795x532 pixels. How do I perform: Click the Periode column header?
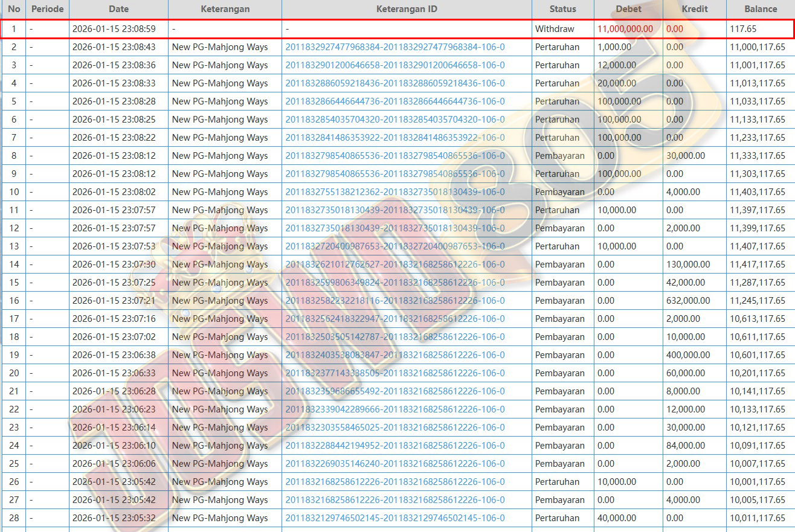point(47,9)
